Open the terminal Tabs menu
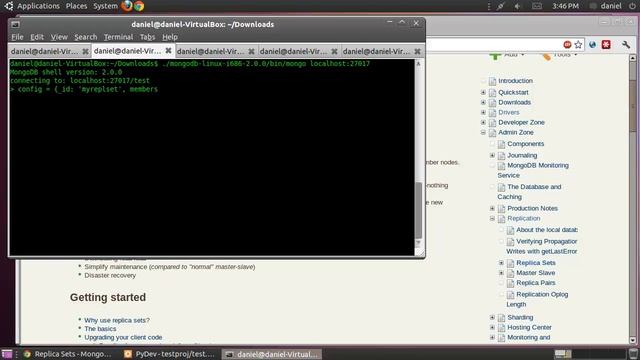This screenshot has height=360, width=640. pyautogui.click(x=147, y=37)
